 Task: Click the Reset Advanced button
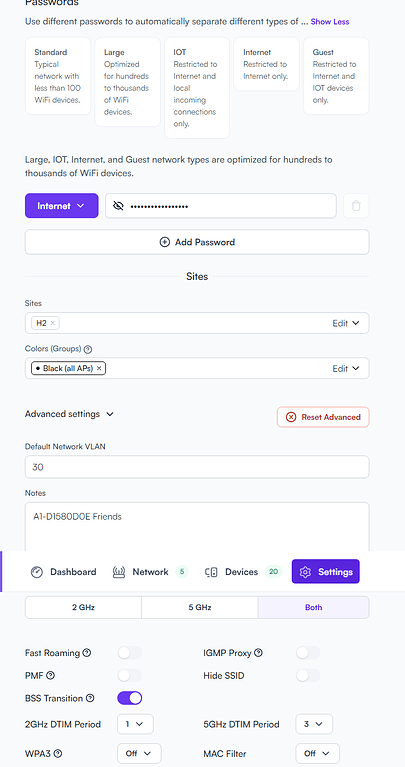[323, 417]
